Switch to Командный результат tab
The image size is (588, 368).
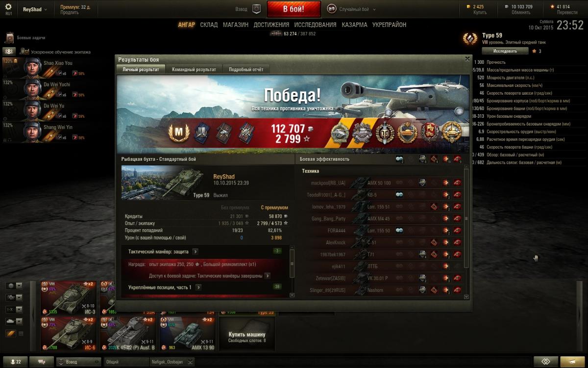(194, 70)
